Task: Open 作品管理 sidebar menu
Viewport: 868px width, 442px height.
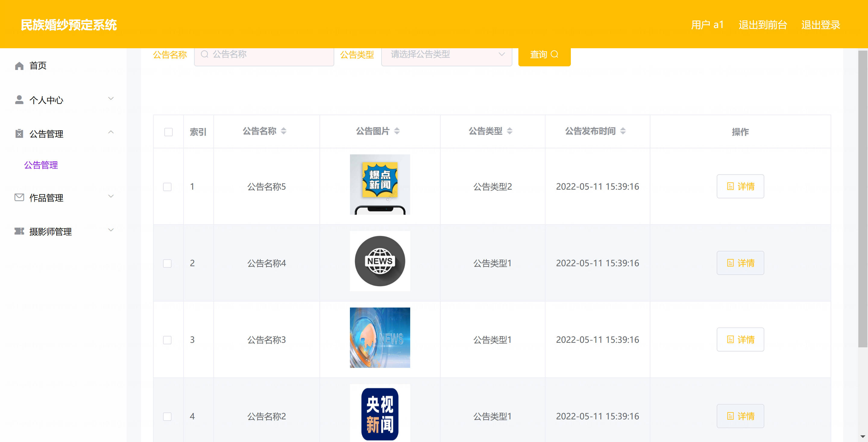Action: [x=63, y=197]
